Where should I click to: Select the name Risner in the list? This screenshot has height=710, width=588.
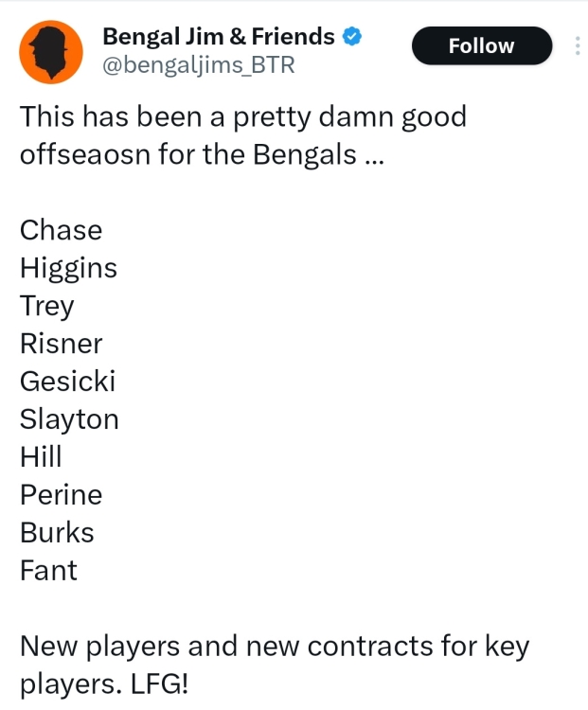coord(61,344)
